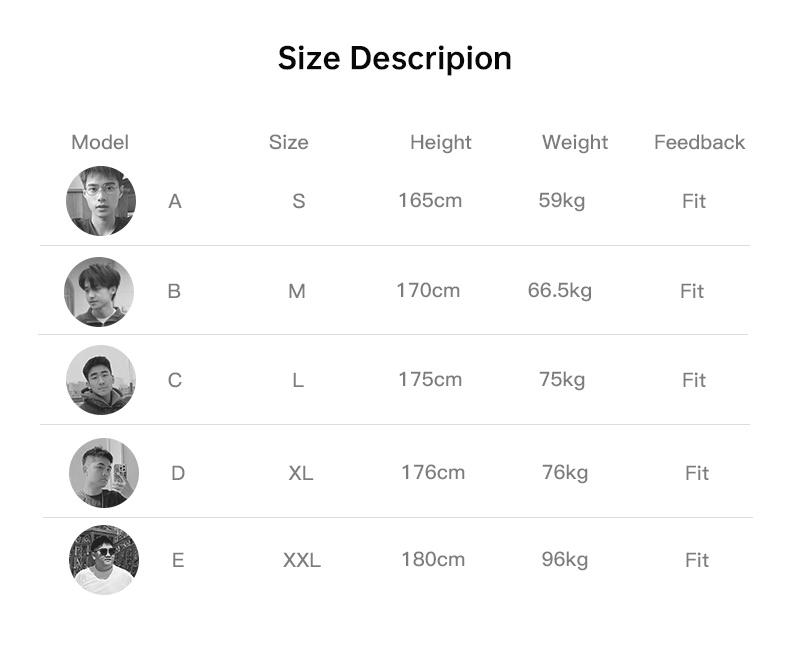790x667 pixels.
Task: Click Model A's round avatar photo
Action: click(x=101, y=201)
